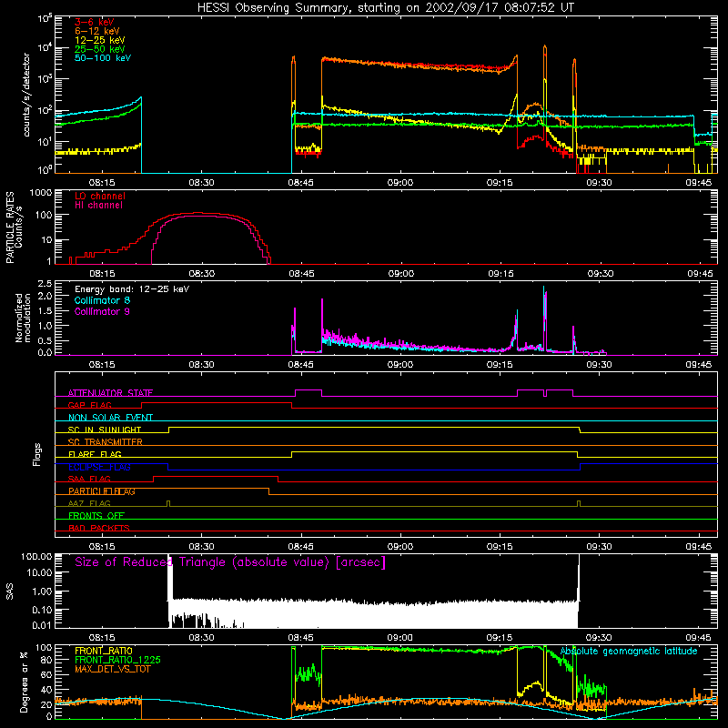Select the SC_IN_SUNLIGHT flag label

pyautogui.click(x=105, y=430)
